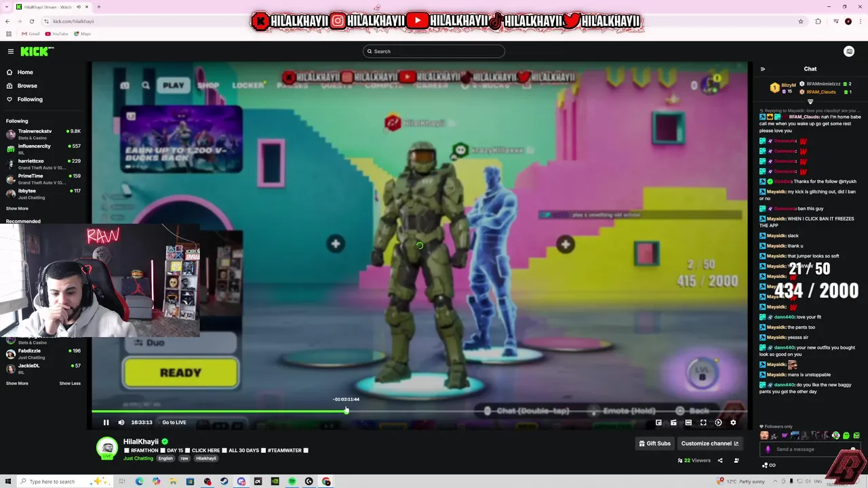The image size is (868, 488).
Task: Click Customize channel button
Action: tap(710, 443)
